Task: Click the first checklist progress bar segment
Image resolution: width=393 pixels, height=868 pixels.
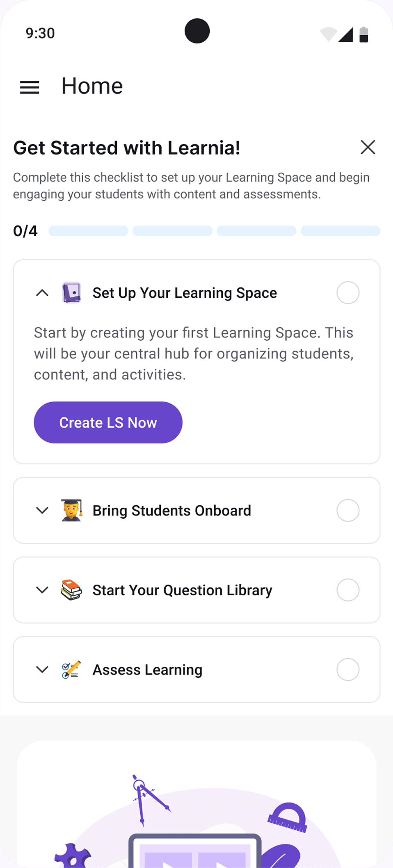Action: (88, 231)
